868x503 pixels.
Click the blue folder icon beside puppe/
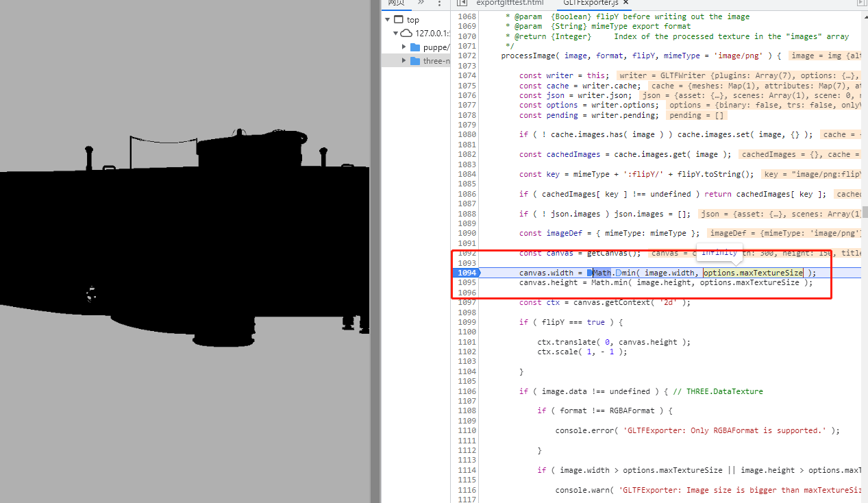point(415,47)
